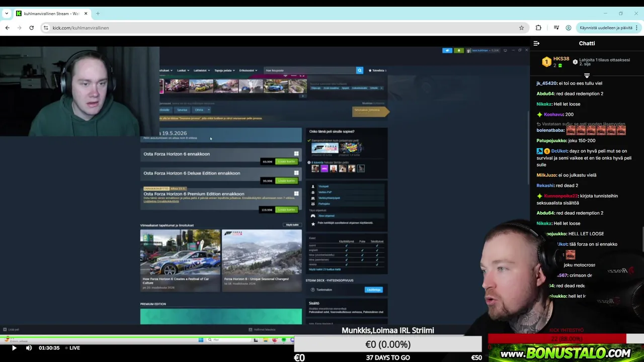644x362 pixels.
Task: Open the Windows Start button in streamed taskbar
Action: coord(201,340)
